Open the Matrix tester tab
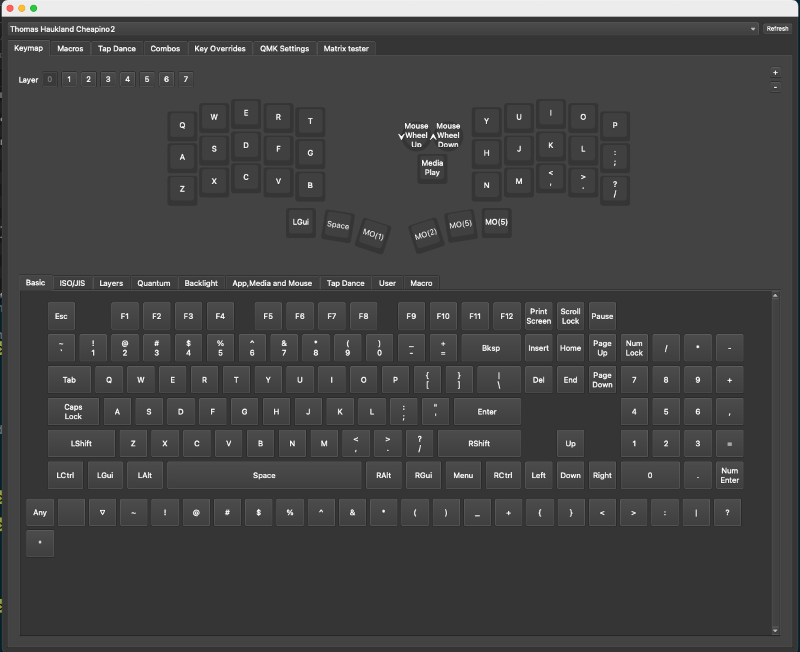The image size is (800, 652). coord(347,48)
